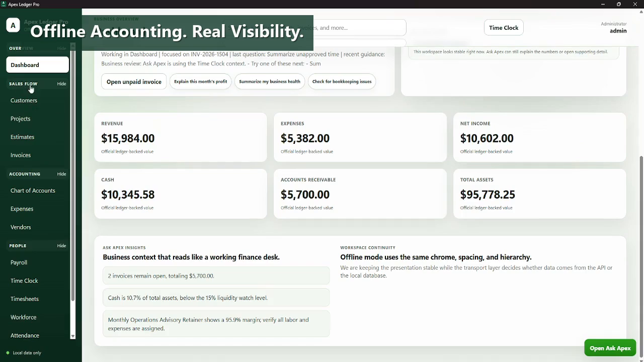Hide the People section
Image resolution: width=644 pixels, height=362 pixels.
[61, 246]
